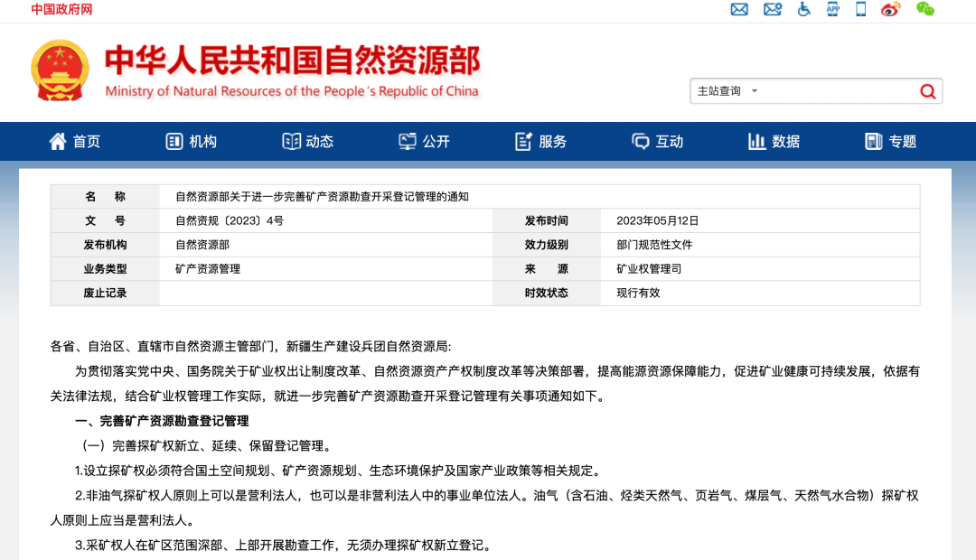976x560 pixels.
Task: Open the mail settings envelope icon
Action: [772, 10]
